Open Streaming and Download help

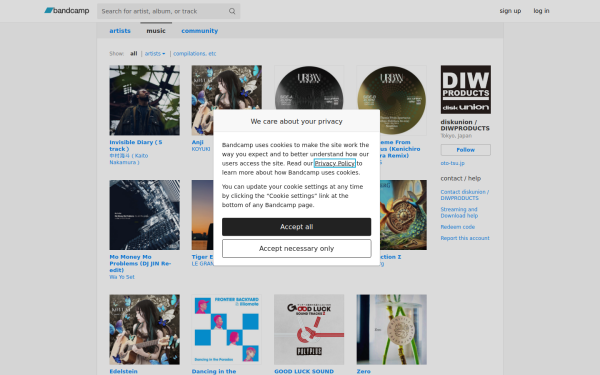click(459, 212)
